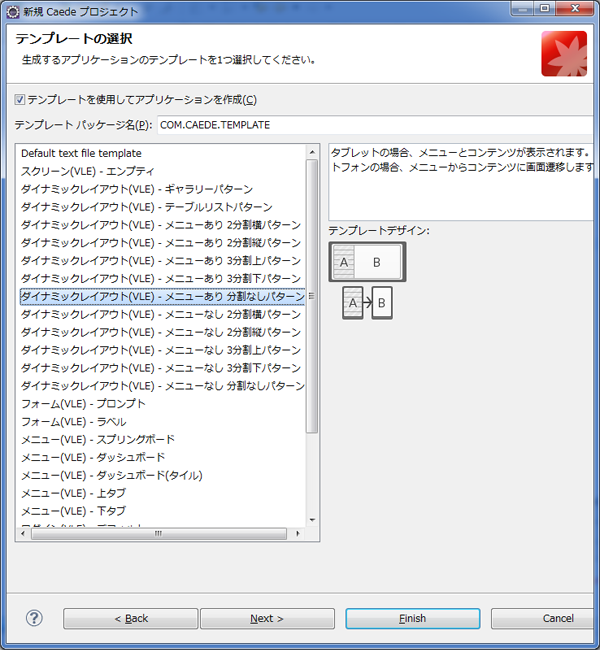
Task: Click the template description text box
Action: coord(462,182)
